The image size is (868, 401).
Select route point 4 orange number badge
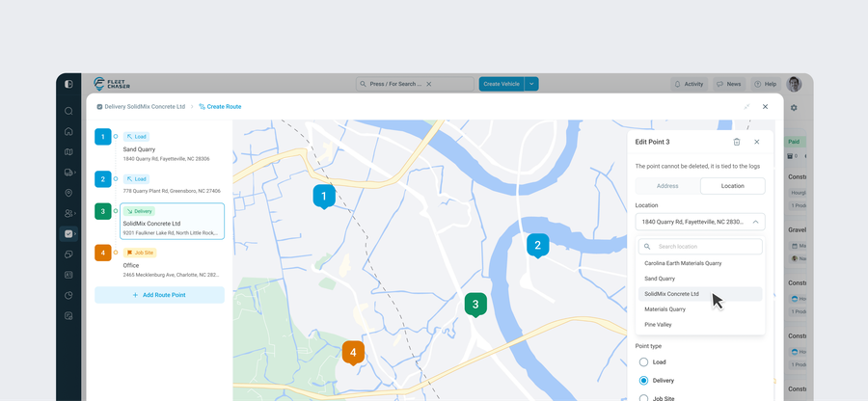[x=103, y=253]
